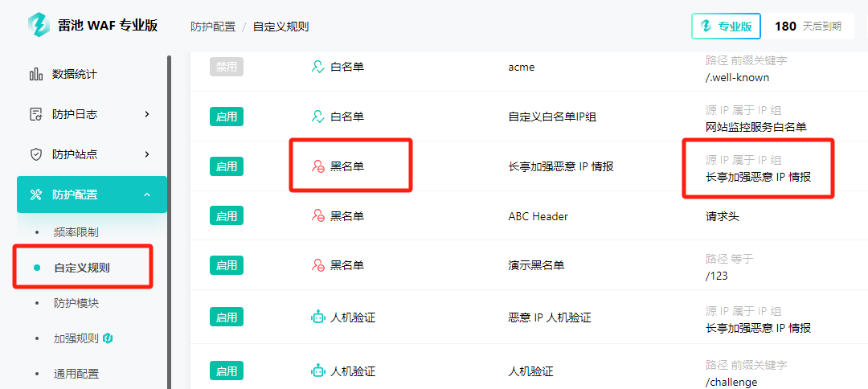Viewport: 868px width, 389px height.
Task: Click robot icon in 恶意 IP 人机验证 row
Action: [317, 317]
